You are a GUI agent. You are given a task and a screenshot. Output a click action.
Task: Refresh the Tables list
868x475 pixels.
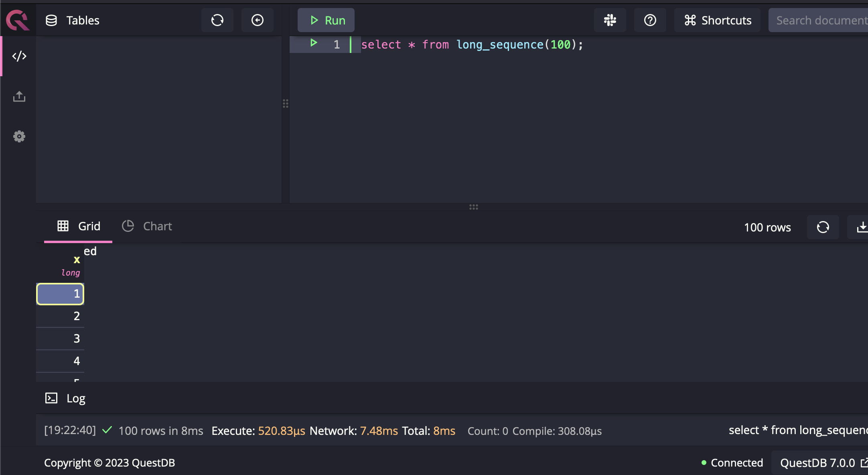point(217,20)
